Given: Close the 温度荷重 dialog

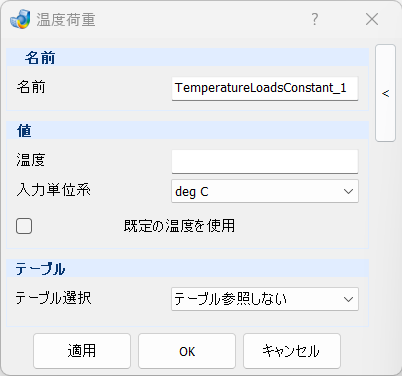Looking at the screenshot, I should coord(372,19).
